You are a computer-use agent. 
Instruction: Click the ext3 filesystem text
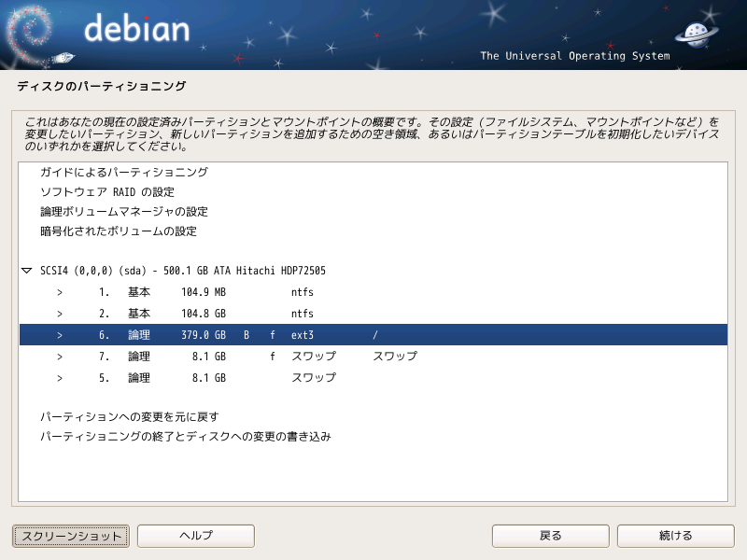click(302, 335)
